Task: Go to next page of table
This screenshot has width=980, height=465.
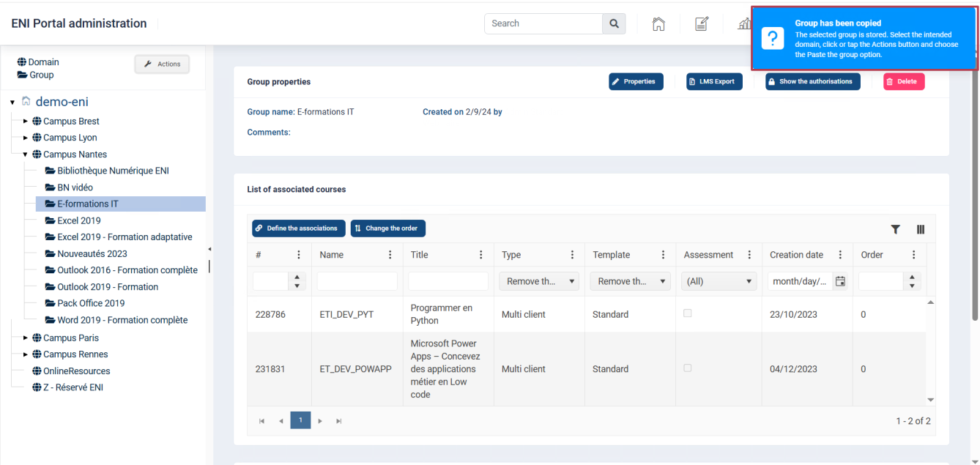Action: point(320,421)
